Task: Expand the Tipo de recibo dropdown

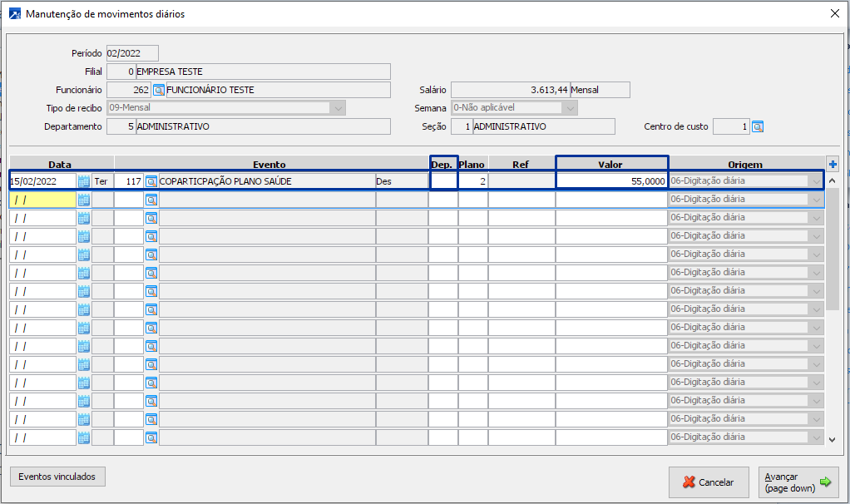Action: tap(338, 108)
